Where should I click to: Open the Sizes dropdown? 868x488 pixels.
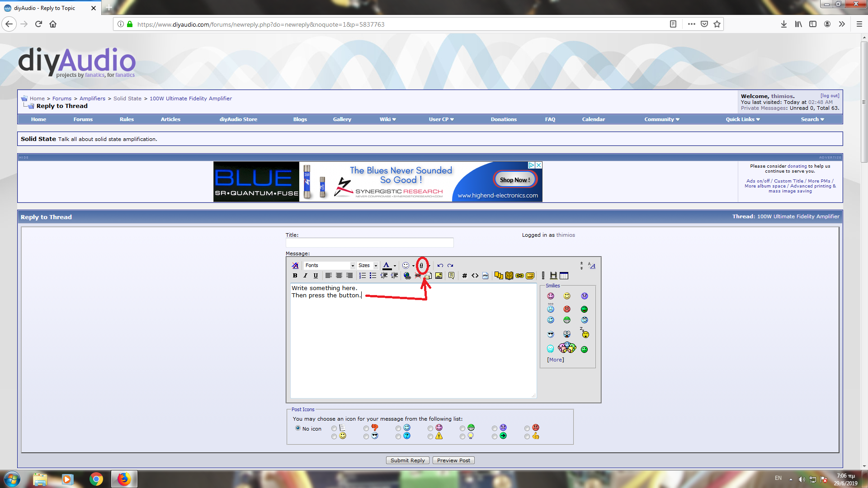368,266
